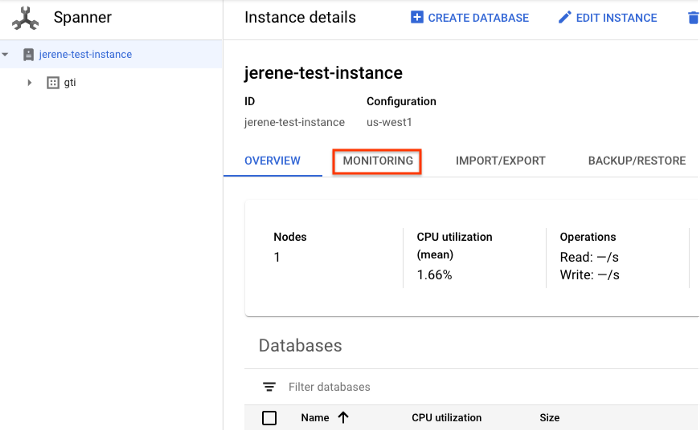Click the CREATE DATABASE button

[x=470, y=18]
